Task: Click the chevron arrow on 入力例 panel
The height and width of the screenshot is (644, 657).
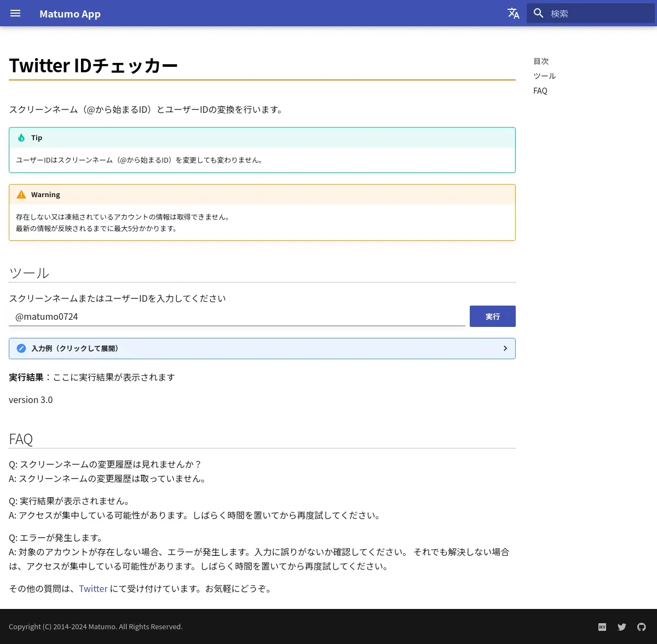Action: click(x=505, y=348)
